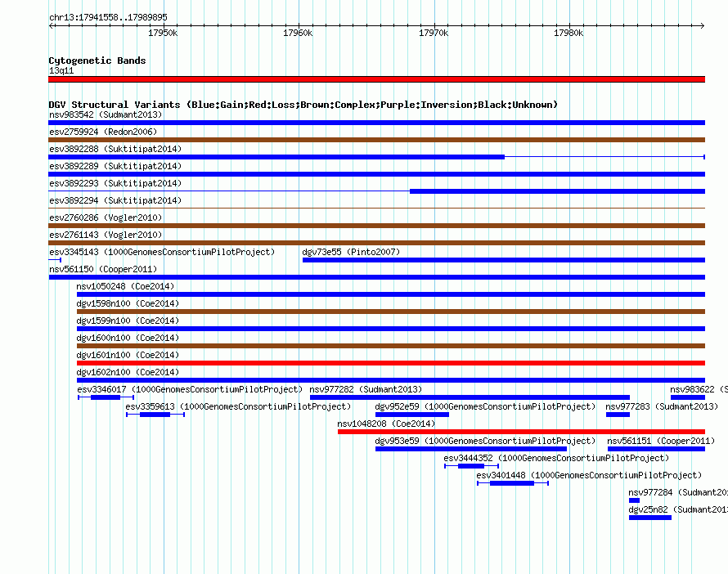Click the blue bar under nsv561151
The height and width of the screenshot is (574, 728).
657,449
